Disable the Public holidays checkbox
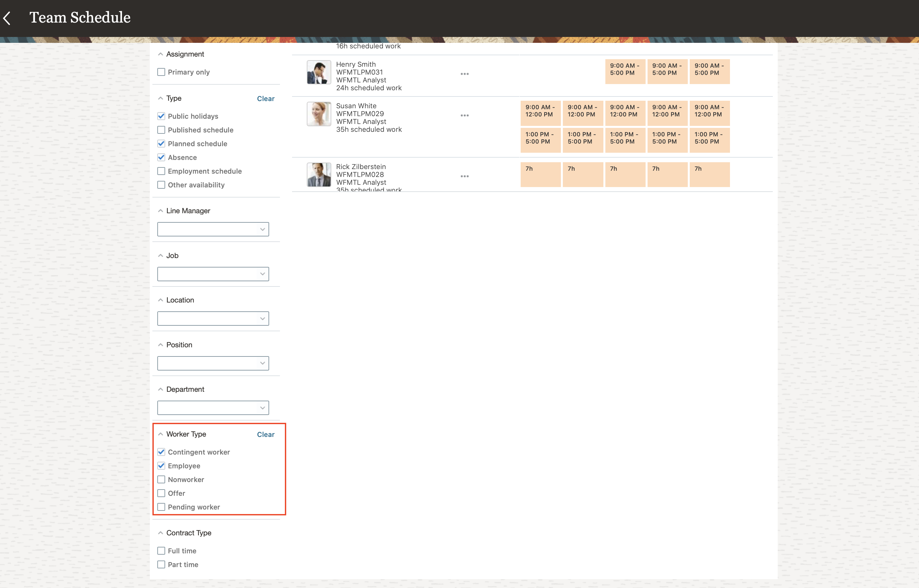Viewport: 919px width, 588px height. click(x=161, y=116)
